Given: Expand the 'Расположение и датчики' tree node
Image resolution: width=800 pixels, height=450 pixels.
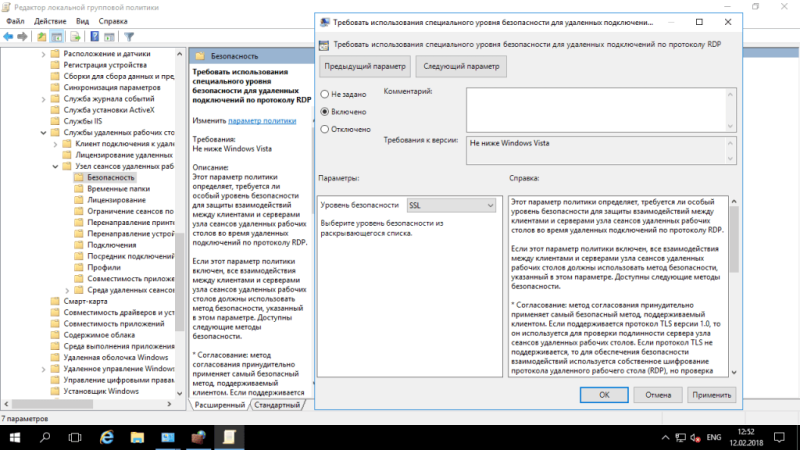Looking at the screenshot, I should (x=43, y=54).
